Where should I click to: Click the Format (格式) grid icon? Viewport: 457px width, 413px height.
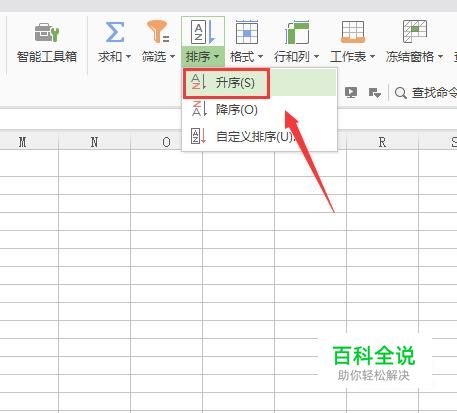[x=247, y=32]
